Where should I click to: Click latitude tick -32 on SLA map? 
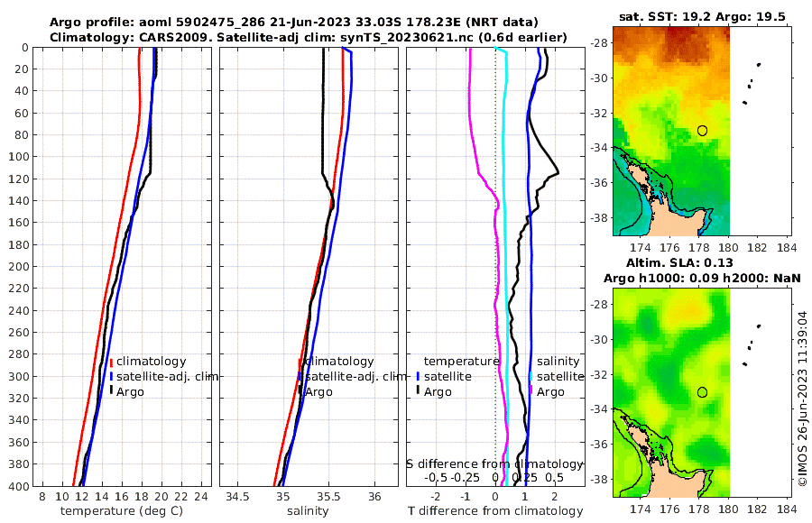pos(599,375)
